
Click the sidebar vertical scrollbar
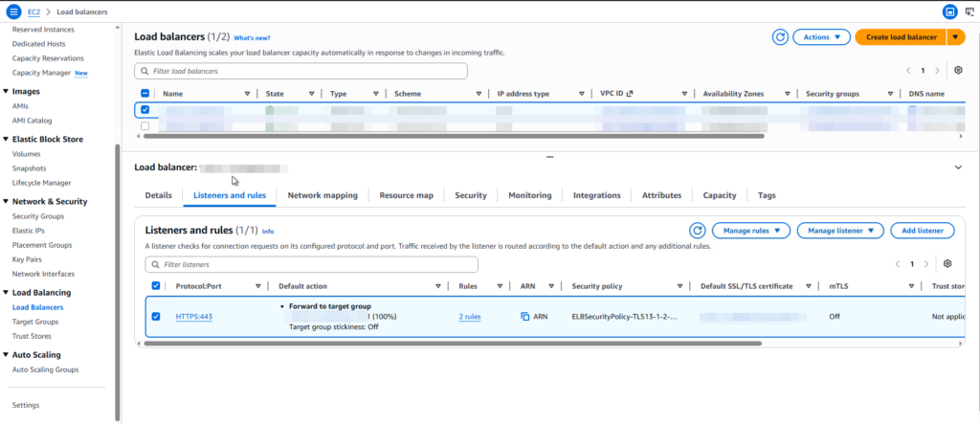[x=117, y=281]
